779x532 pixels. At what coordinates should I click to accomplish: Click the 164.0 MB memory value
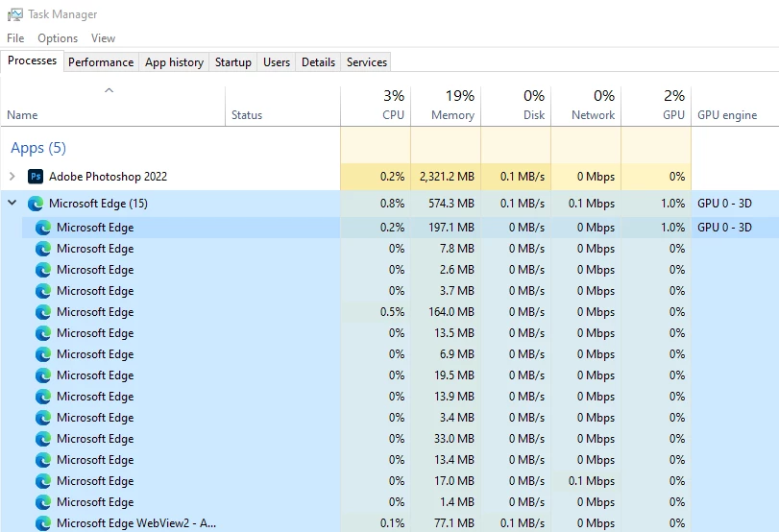tap(451, 312)
